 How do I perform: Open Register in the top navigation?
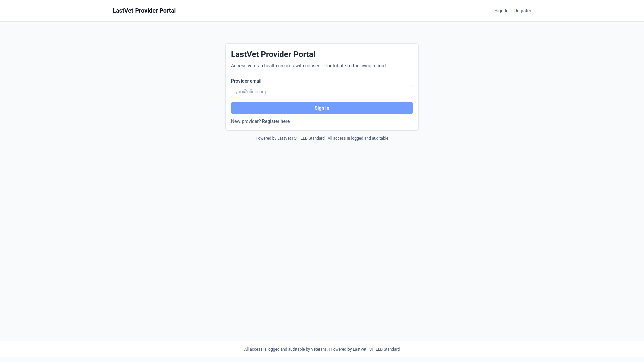(523, 11)
